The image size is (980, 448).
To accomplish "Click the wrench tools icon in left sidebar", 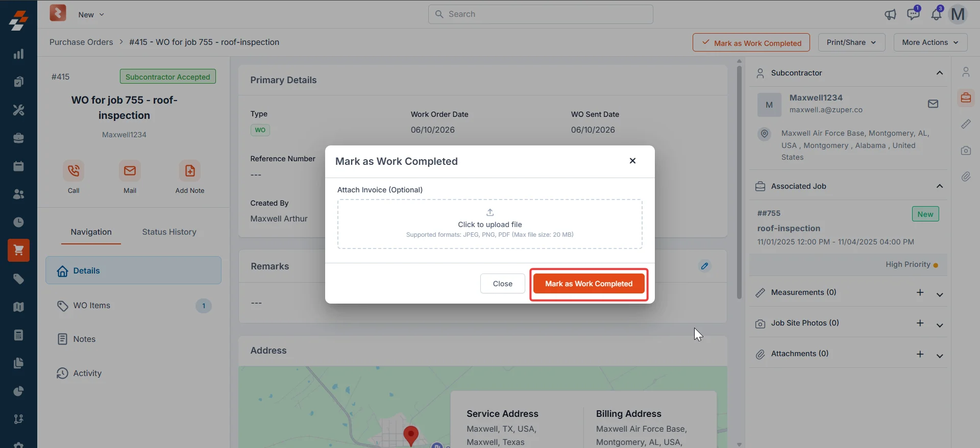I will 18,110.
